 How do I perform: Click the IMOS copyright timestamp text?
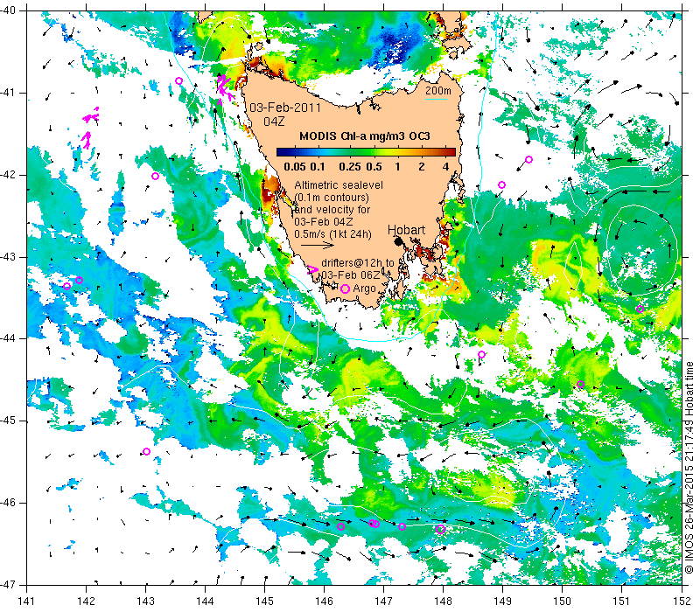click(689, 468)
